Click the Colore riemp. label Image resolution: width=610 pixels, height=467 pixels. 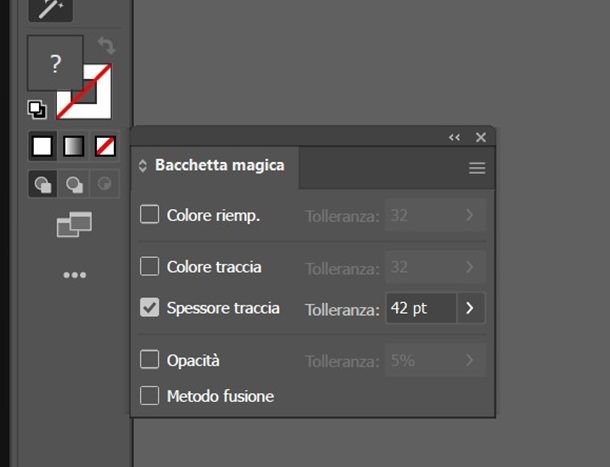(213, 216)
